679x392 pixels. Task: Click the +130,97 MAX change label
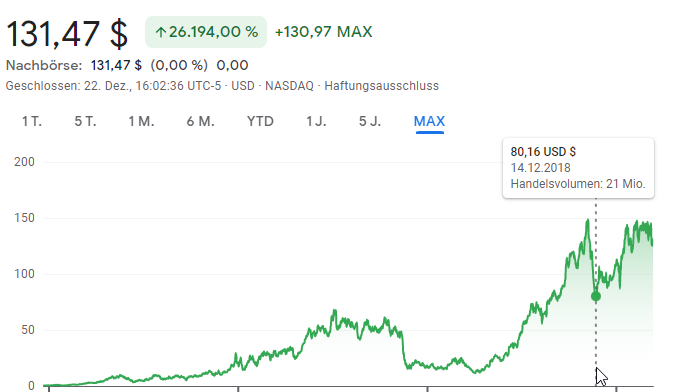coord(323,32)
